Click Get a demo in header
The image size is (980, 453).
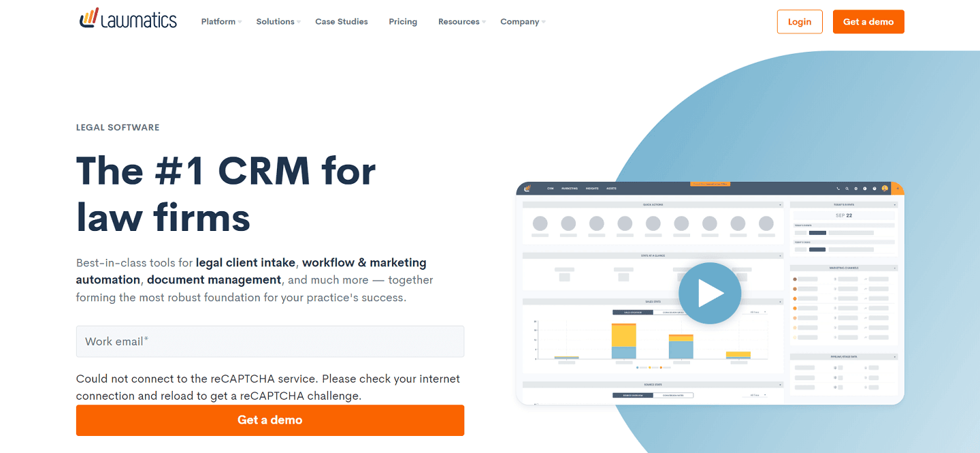click(868, 22)
